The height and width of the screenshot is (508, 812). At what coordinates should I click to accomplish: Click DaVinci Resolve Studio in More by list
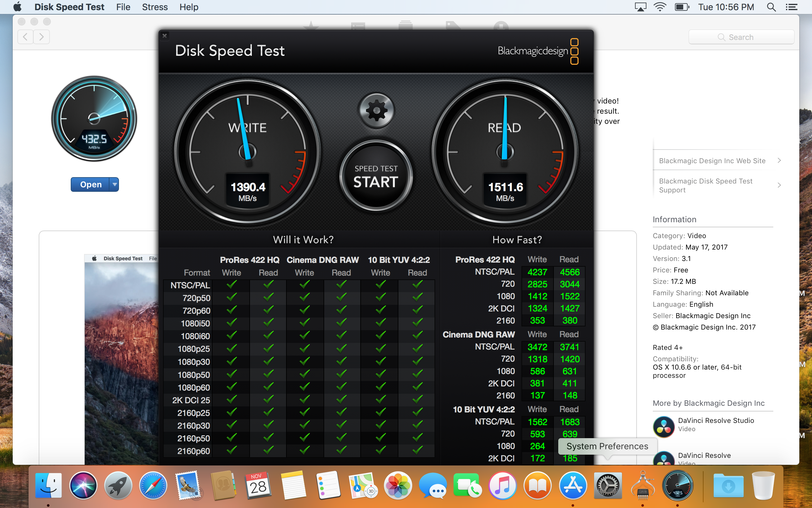[x=716, y=421]
